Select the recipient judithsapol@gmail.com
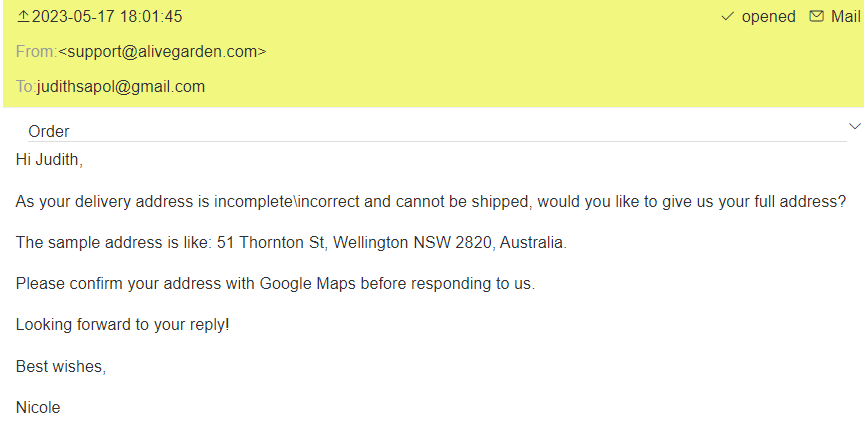This screenshot has width=864, height=424. tap(121, 87)
